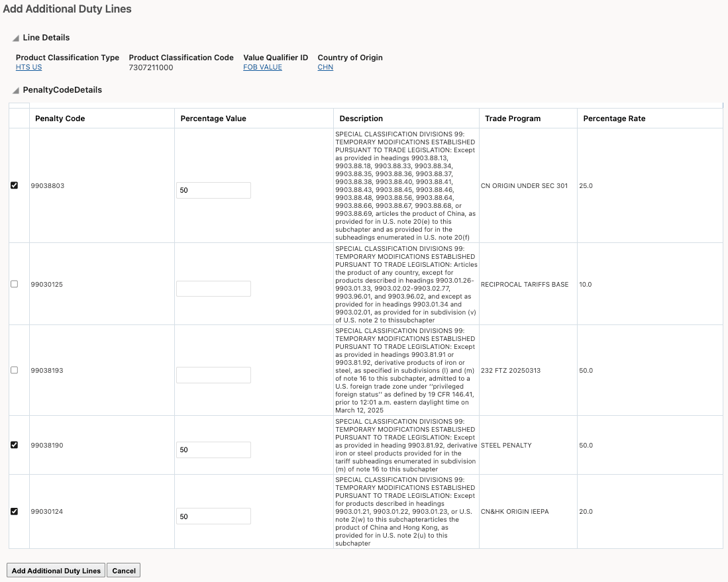Open the FOB VALUE qualifier link
Image resolution: width=728 pixels, height=582 pixels.
(262, 67)
